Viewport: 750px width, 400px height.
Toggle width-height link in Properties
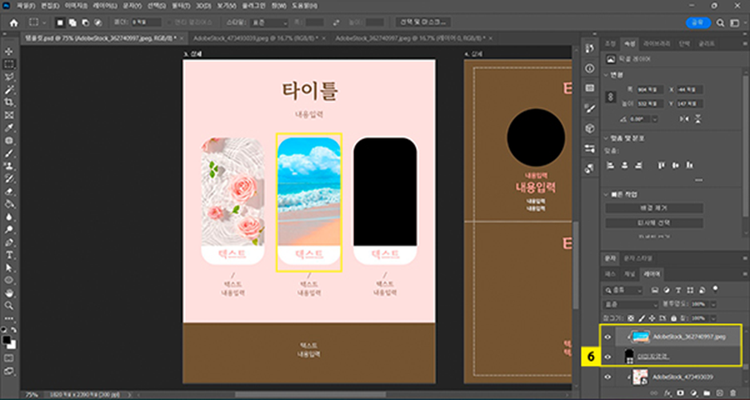pyautogui.click(x=610, y=96)
